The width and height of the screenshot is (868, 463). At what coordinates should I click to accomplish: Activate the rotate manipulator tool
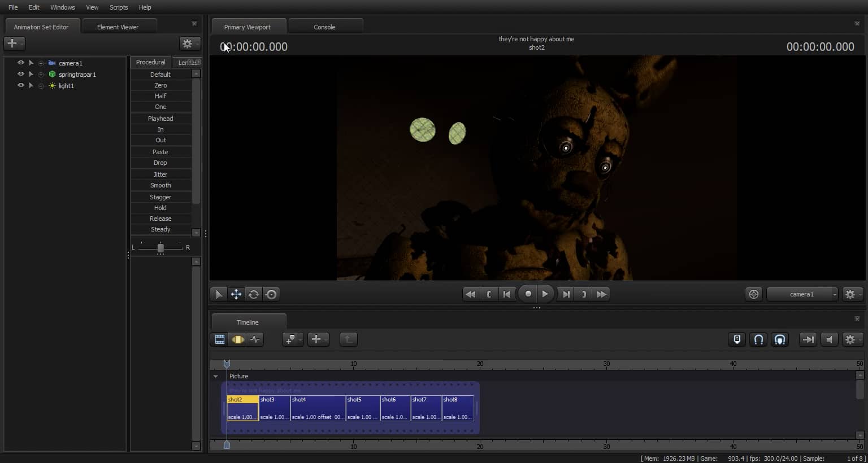[x=254, y=294]
